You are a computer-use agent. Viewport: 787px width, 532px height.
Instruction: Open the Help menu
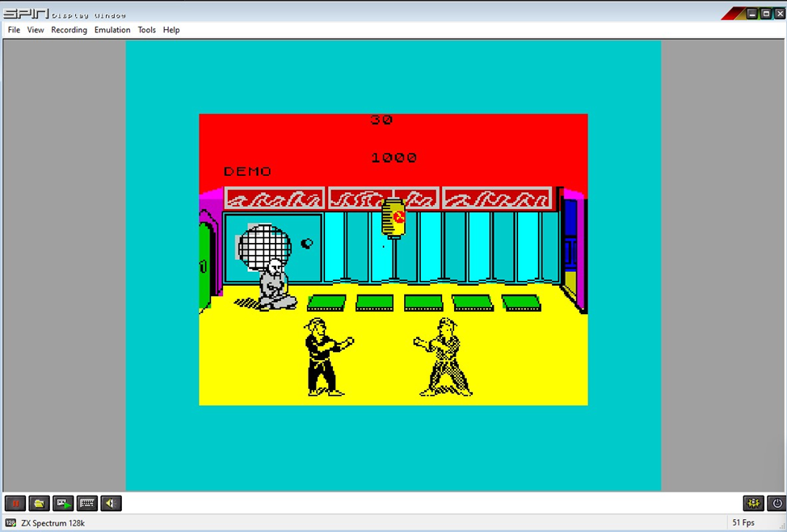[171, 30]
